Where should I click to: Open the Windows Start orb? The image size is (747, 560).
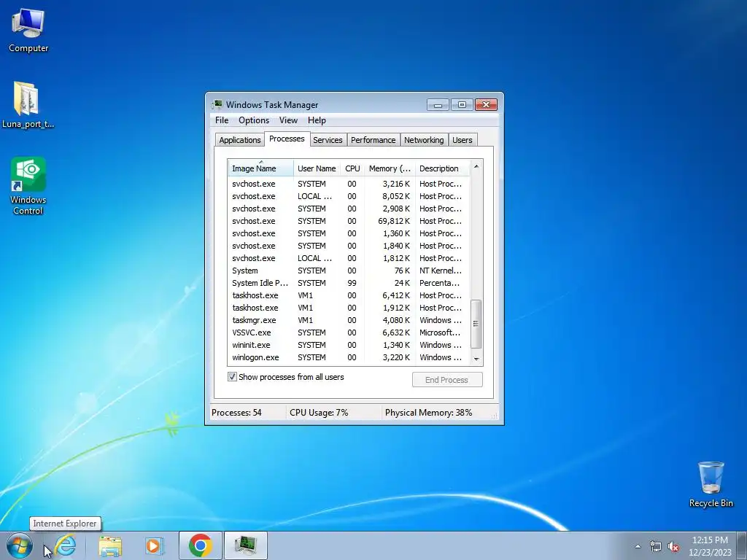click(x=20, y=545)
